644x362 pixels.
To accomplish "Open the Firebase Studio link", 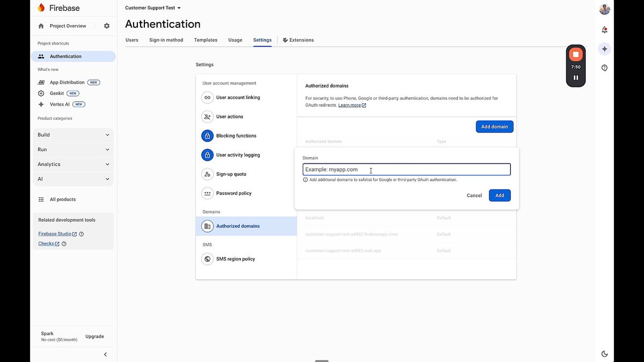I will pyautogui.click(x=57, y=234).
